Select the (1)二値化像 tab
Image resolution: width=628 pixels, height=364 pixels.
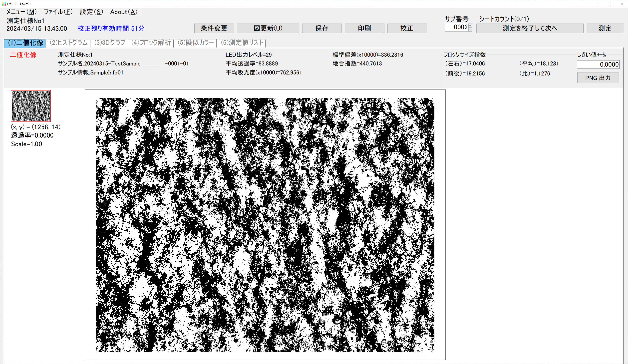coord(25,43)
